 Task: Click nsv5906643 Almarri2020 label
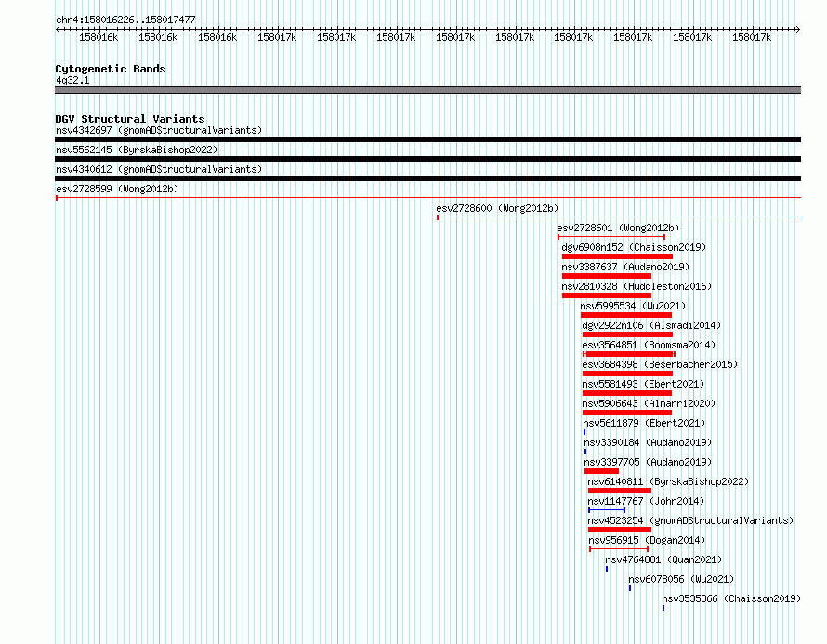tap(649, 403)
